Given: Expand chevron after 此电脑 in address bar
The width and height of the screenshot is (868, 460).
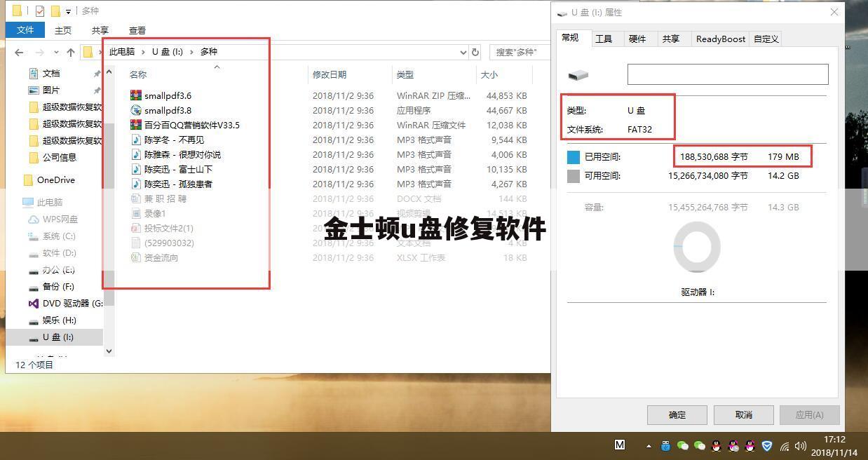Looking at the screenshot, I should tap(143, 52).
